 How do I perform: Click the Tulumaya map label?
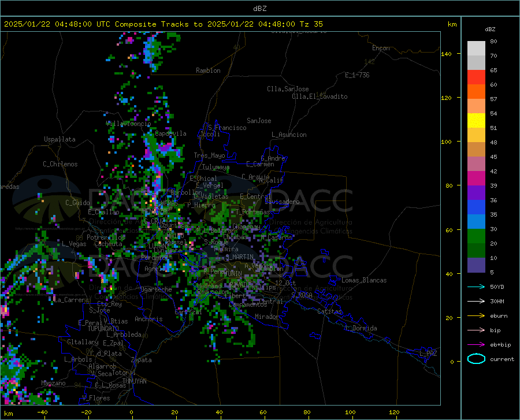click(216, 167)
